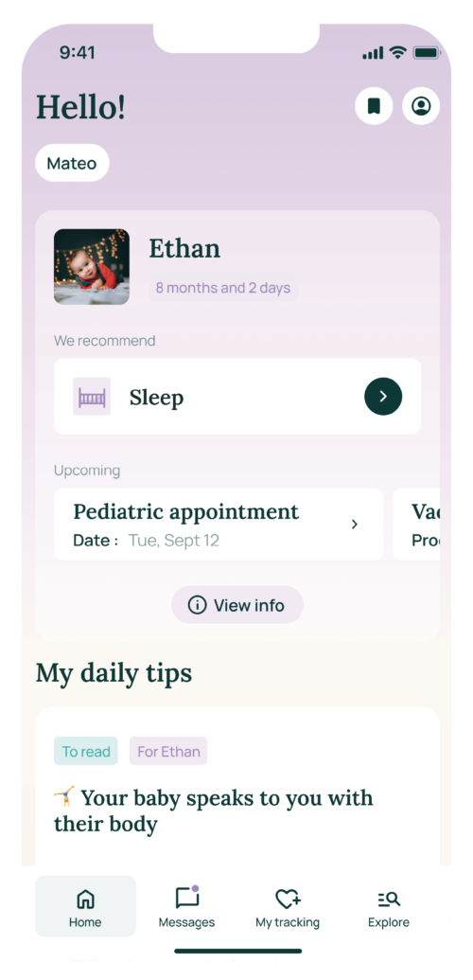
Task: Tap the house icon in bottom bar
Action: 85,899
